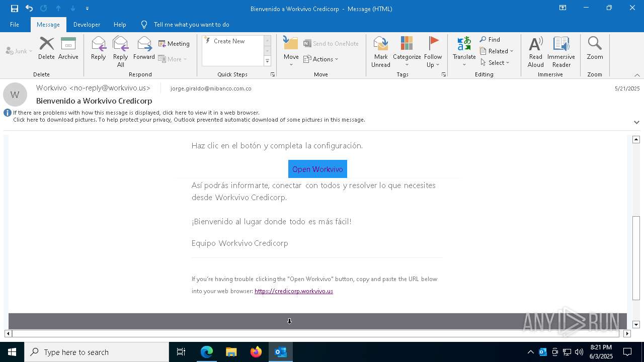Open the Categorize color menu
644x362 pixels.
point(407,52)
